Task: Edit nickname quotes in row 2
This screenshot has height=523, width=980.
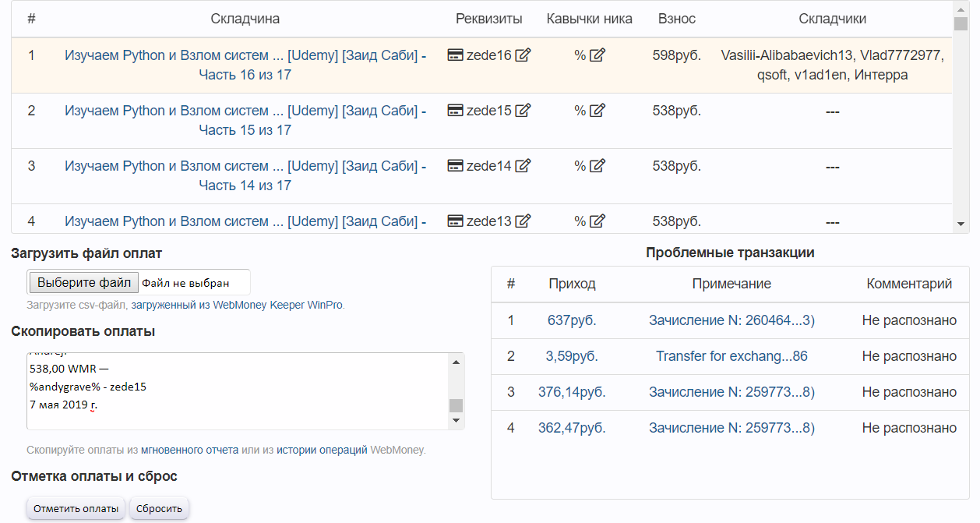Action: [598, 111]
